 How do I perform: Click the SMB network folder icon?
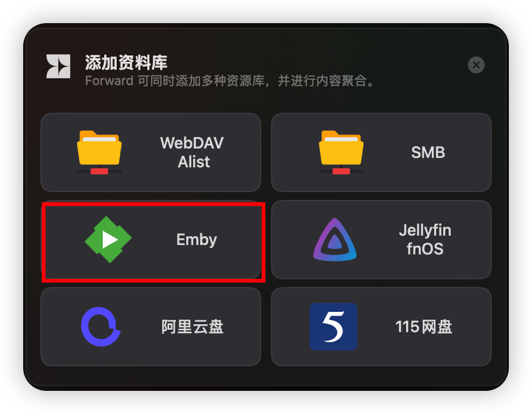(x=341, y=152)
